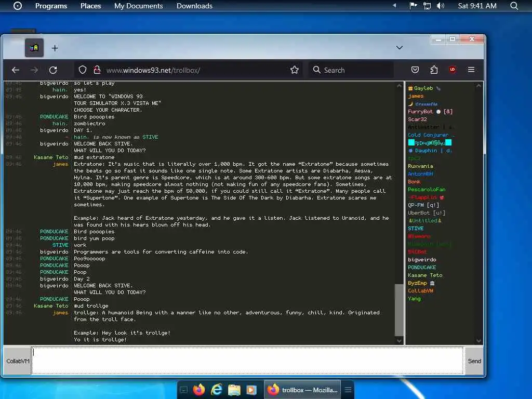
Task: Select user ByzEmp in user list
Action: (421, 283)
